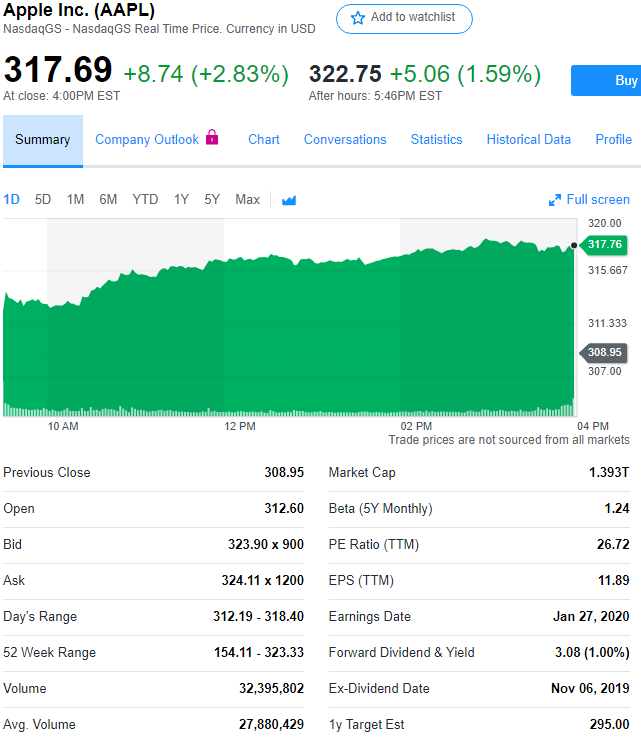Click the pink lock icon beside Company Outlook
The height and width of the screenshot is (740, 641).
tap(212, 138)
